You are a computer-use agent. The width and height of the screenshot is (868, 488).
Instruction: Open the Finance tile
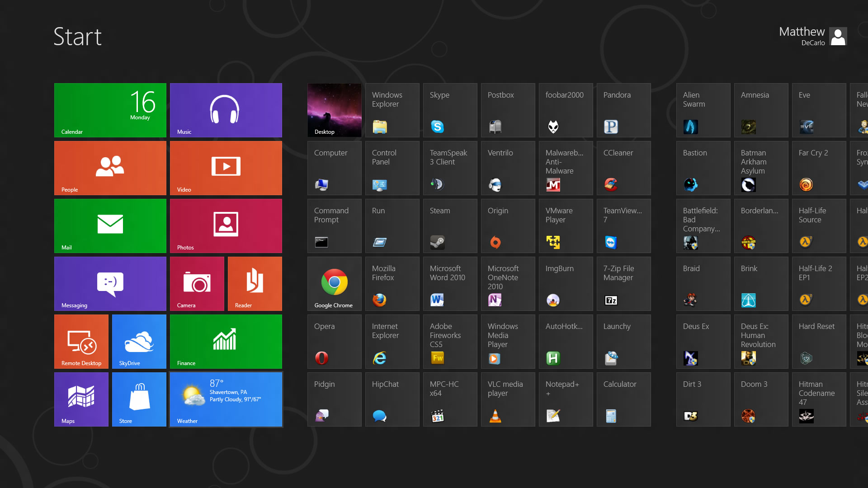226,342
